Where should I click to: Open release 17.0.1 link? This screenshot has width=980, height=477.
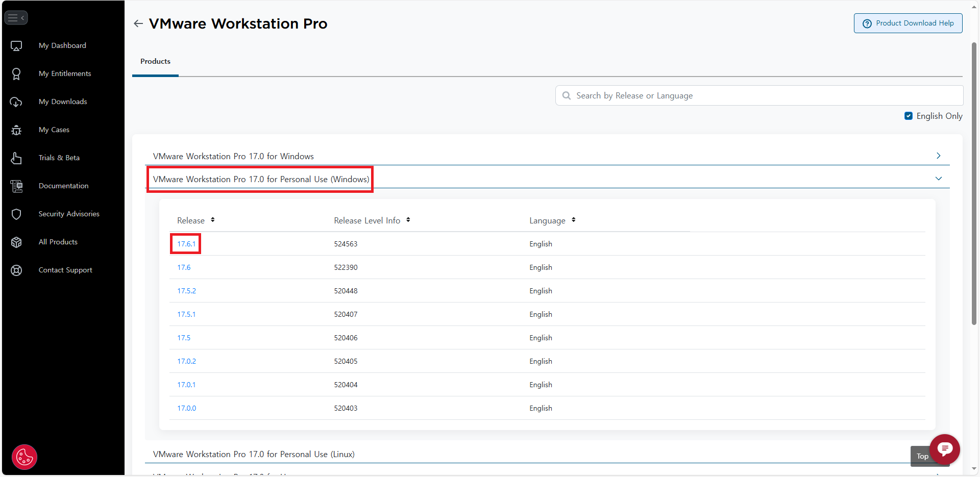[186, 385]
